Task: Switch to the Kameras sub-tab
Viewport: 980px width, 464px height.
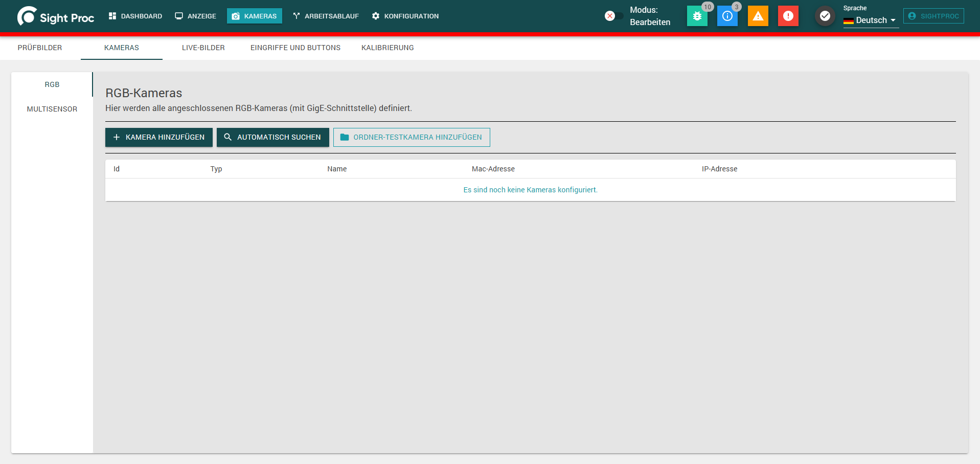Action: (122, 48)
